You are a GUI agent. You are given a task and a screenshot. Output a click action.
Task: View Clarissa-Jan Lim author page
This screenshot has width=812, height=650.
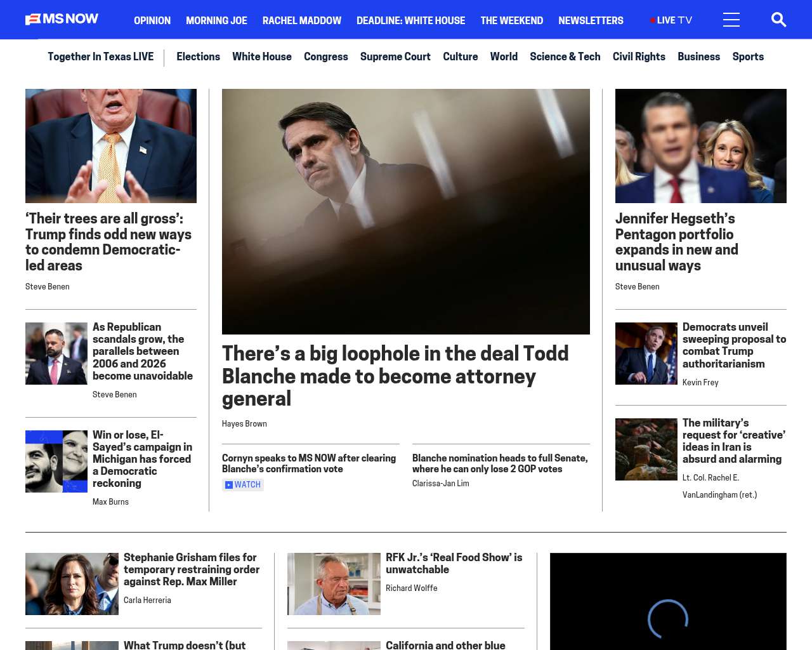pos(441,483)
